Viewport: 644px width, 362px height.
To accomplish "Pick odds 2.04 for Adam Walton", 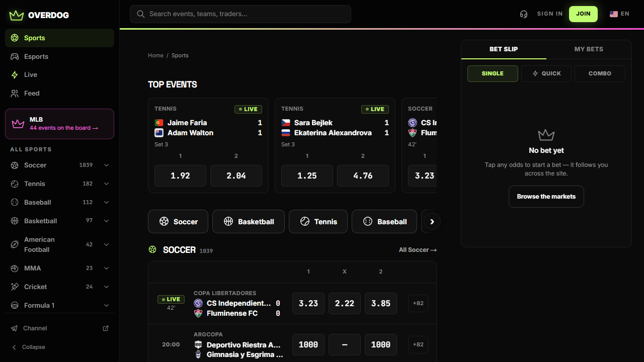I will tap(236, 175).
